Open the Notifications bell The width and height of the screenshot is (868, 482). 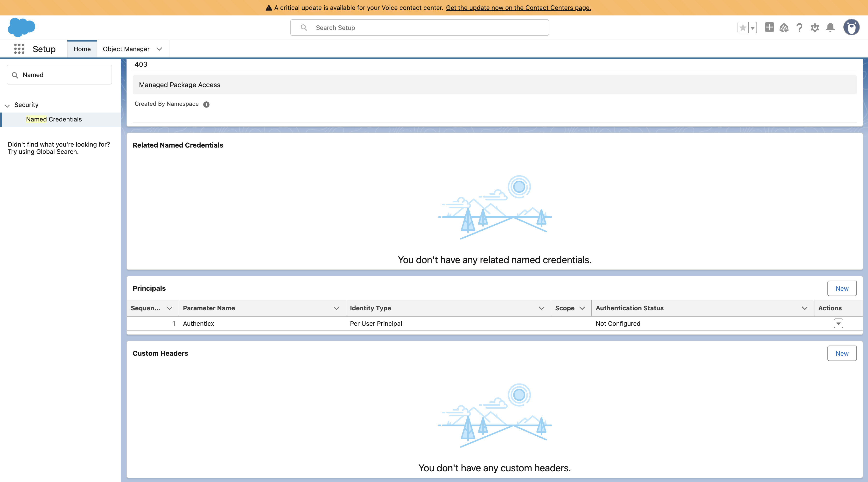(830, 28)
